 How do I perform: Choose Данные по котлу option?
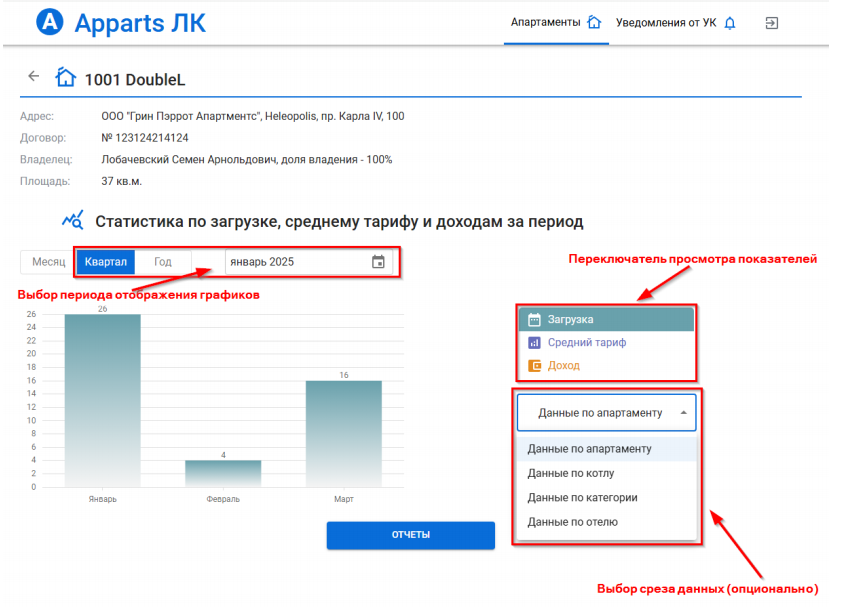(571, 473)
